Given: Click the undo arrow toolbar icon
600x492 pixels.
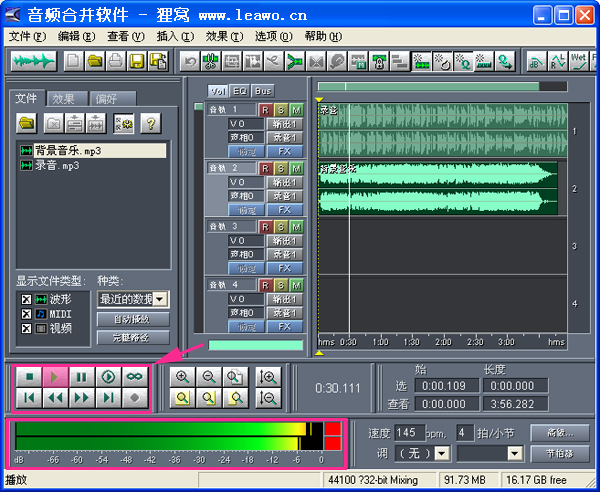Looking at the screenshot, I should (190, 61).
